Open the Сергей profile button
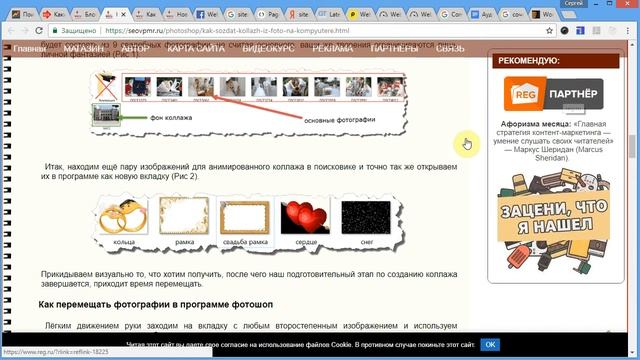 pyautogui.click(x=573, y=3)
